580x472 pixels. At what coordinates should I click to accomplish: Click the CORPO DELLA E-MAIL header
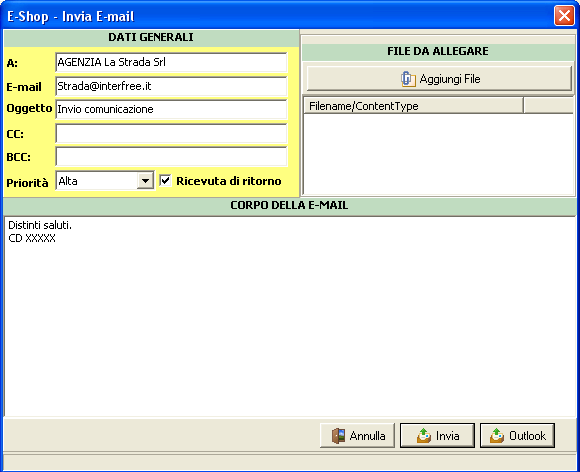pyautogui.click(x=289, y=205)
